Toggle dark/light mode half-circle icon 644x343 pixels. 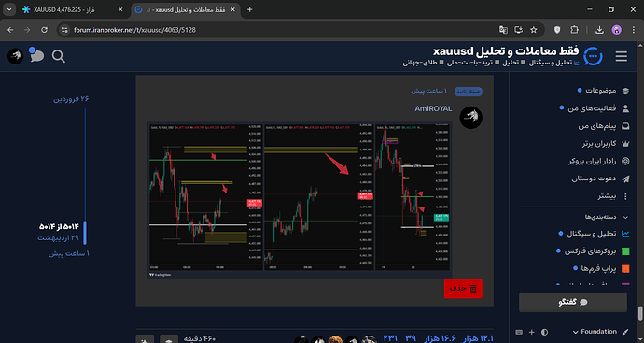[545, 332]
